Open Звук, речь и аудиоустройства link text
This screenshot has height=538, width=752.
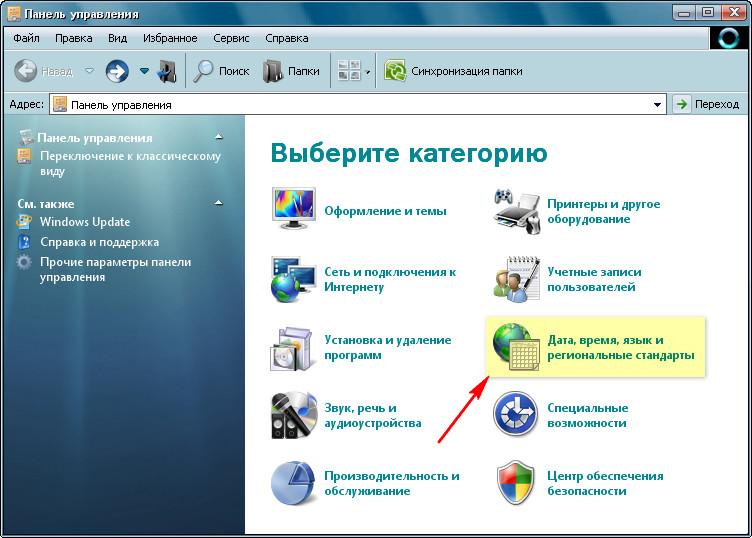[373, 415]
